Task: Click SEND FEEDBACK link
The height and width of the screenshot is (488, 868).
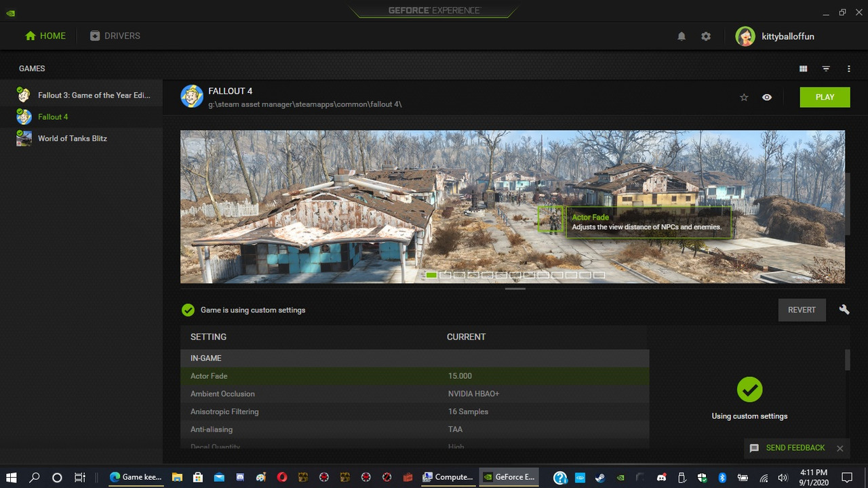Action: 795,448
